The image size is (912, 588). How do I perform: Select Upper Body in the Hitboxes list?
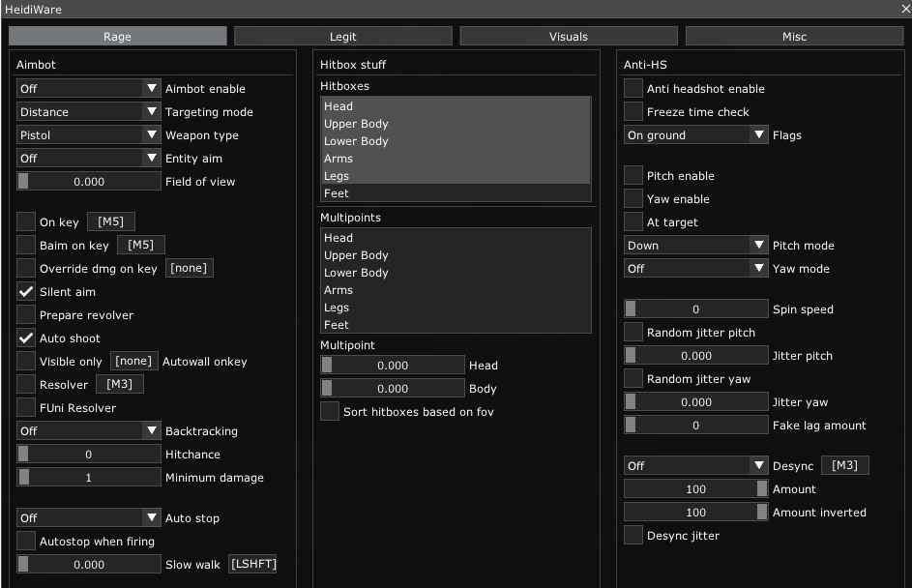456,124
